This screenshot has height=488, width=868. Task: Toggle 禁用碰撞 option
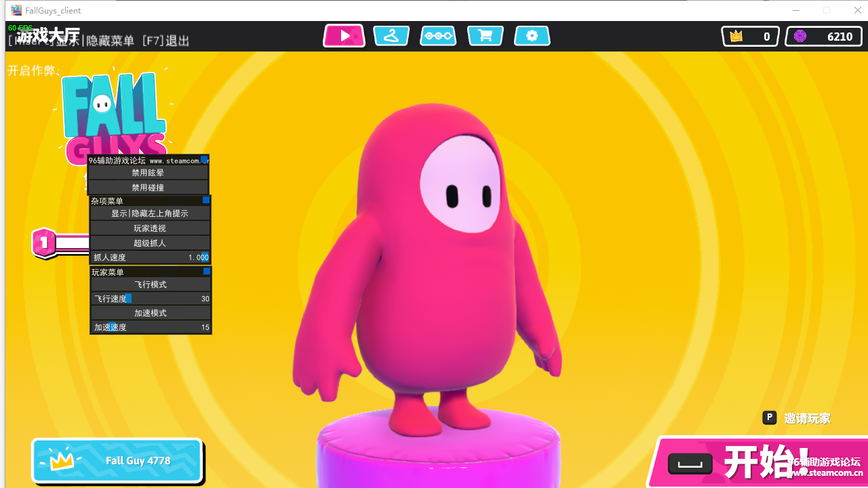coord(148,187)
